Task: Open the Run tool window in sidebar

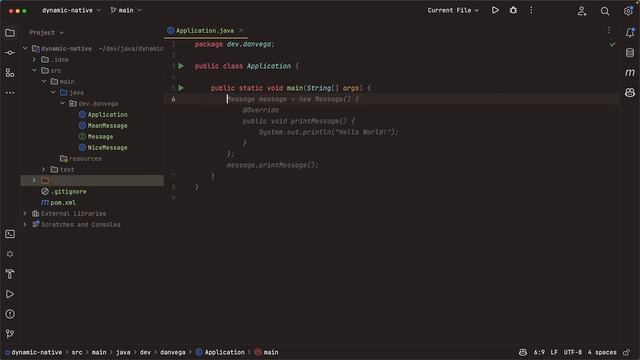Action: point(10,294)
